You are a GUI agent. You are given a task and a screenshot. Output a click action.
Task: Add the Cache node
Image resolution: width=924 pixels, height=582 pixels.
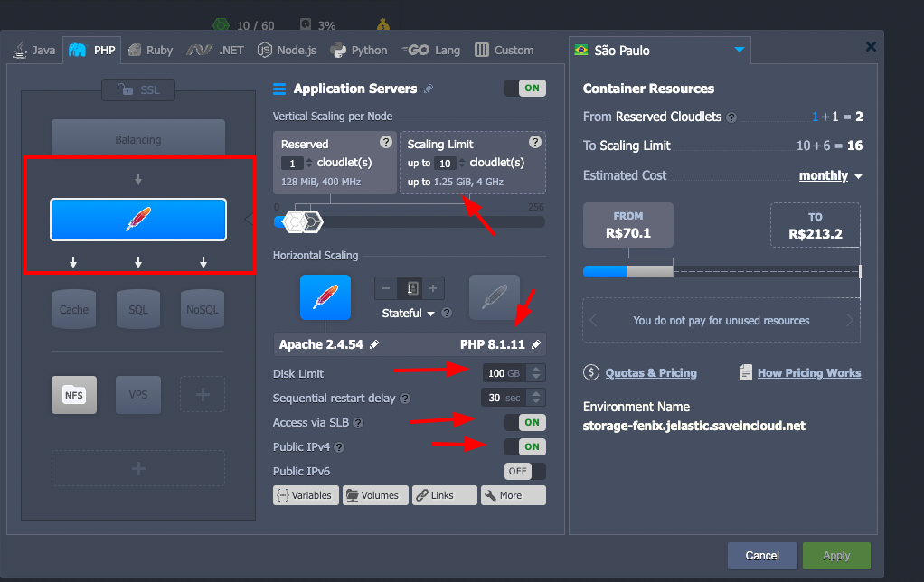[x=74, y=309]
